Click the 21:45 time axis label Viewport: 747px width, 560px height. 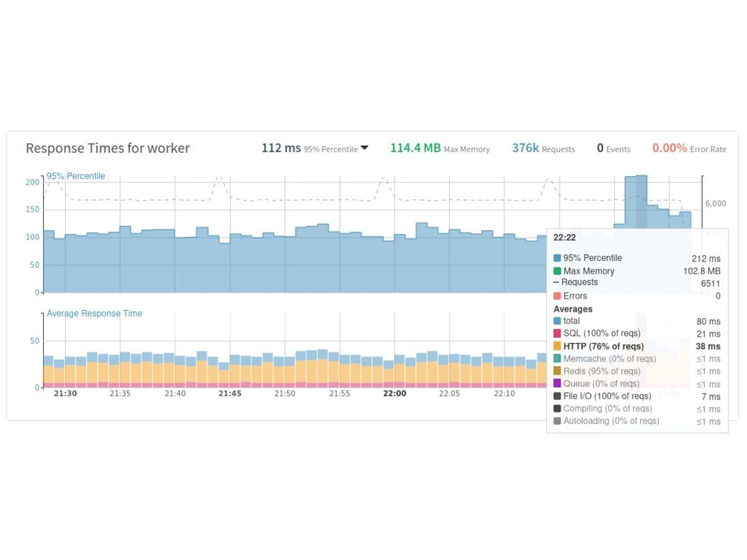[230, 394]
